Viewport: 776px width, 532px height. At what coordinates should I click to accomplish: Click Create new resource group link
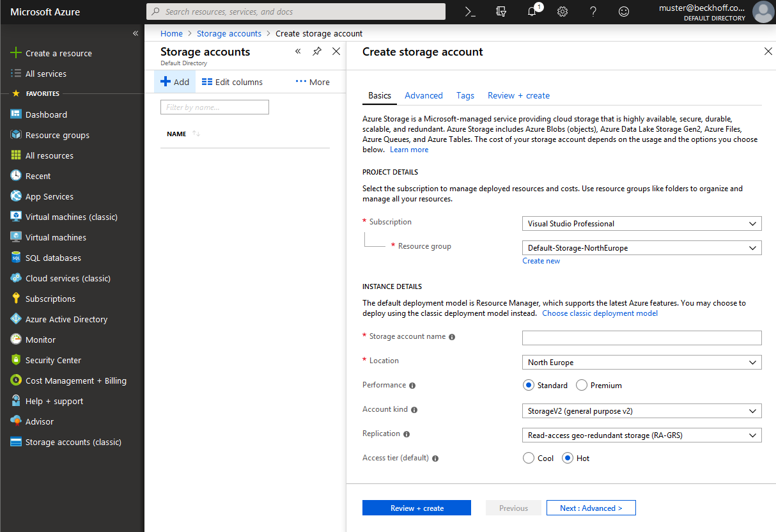pos(541,261)
